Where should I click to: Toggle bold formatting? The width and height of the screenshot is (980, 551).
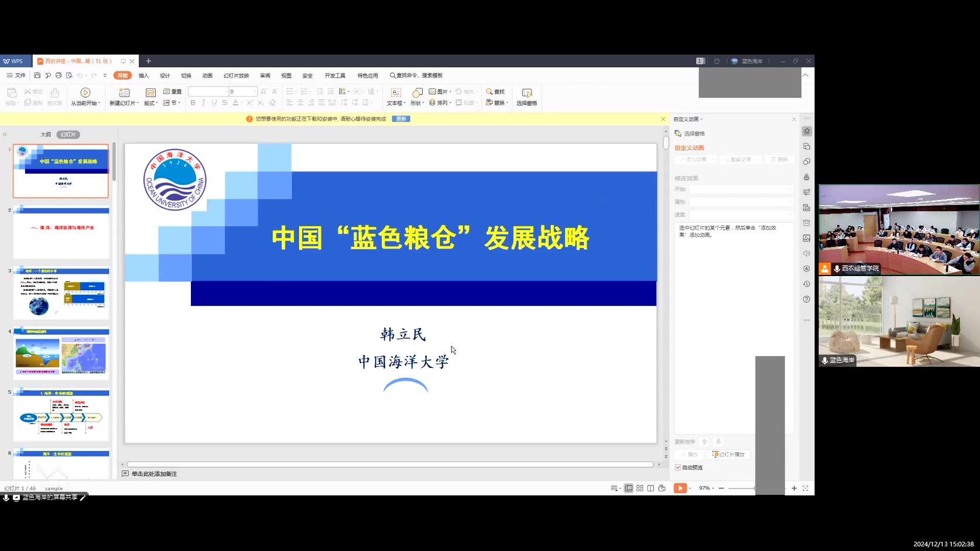[x=193, y=103]
